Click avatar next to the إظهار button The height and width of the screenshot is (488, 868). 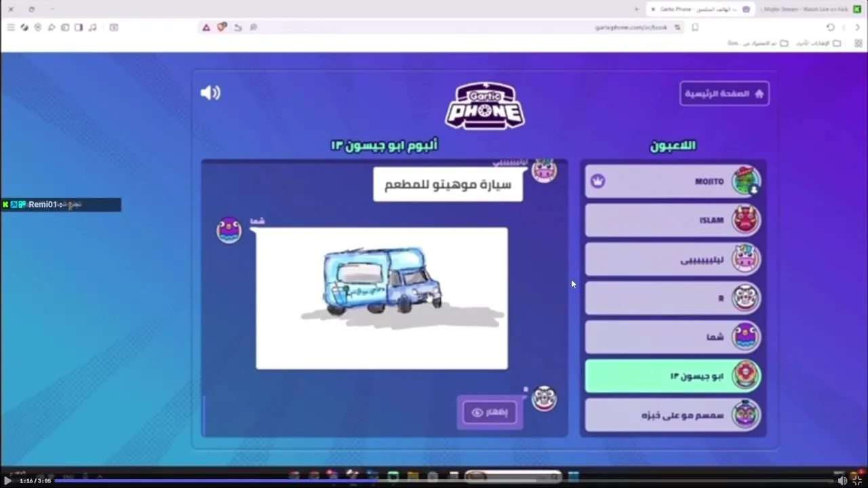pos(544,399)
